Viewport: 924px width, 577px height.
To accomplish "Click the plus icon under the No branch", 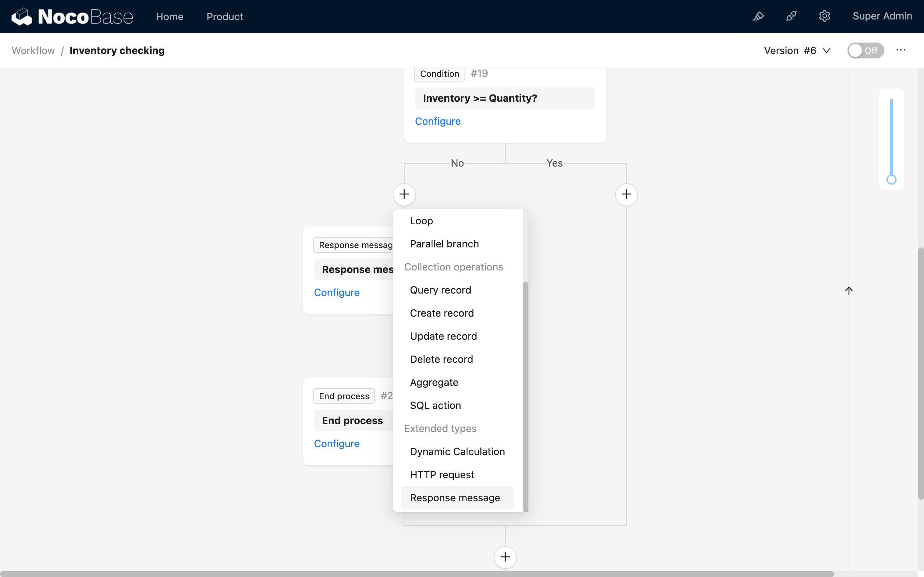I will pos(404,194).
